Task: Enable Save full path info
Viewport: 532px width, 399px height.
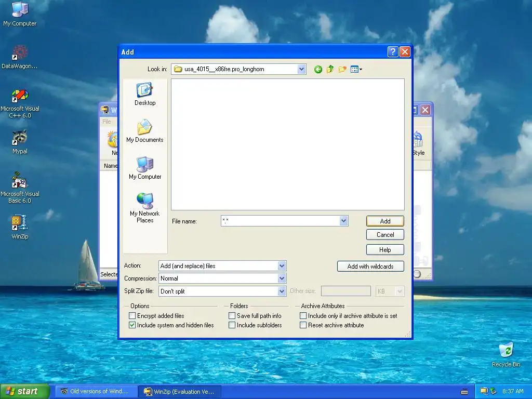Action: click(x=232, y=316)
